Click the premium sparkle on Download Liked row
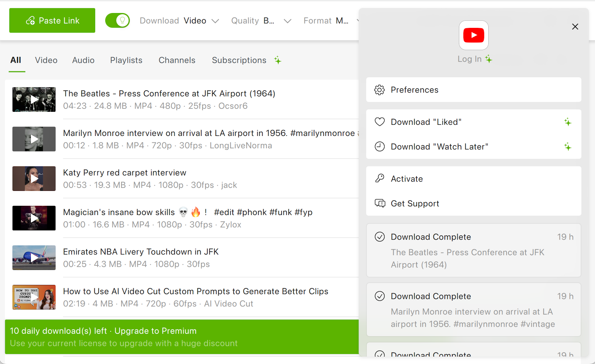The height and width of the screenshot is (364, 595). point(567,122)
